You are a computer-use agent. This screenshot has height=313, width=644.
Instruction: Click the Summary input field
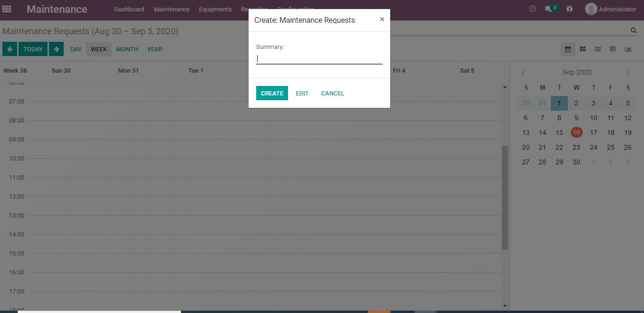[x=319, y=59]
